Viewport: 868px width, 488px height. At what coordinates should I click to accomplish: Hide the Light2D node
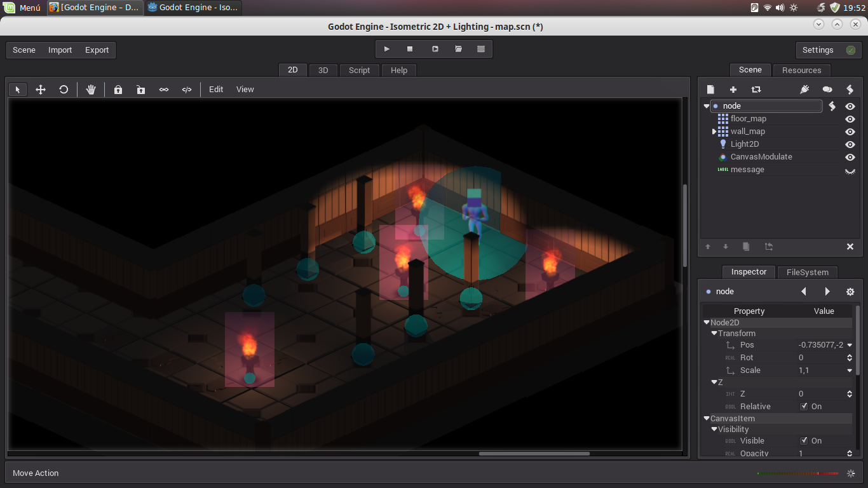coord(850,144)
